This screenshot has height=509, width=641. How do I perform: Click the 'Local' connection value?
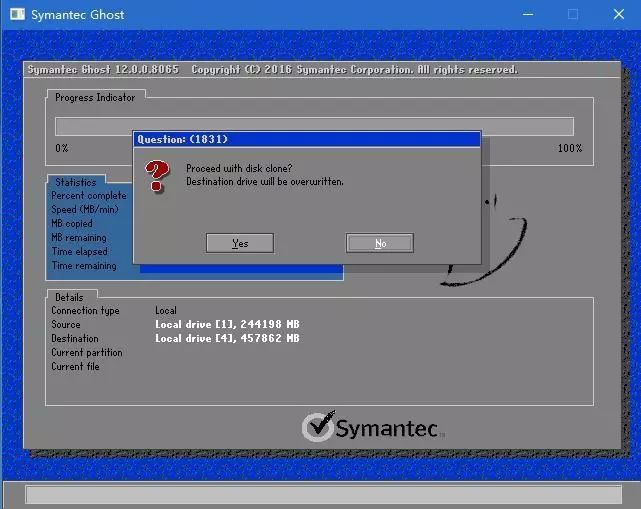[166, 310]
